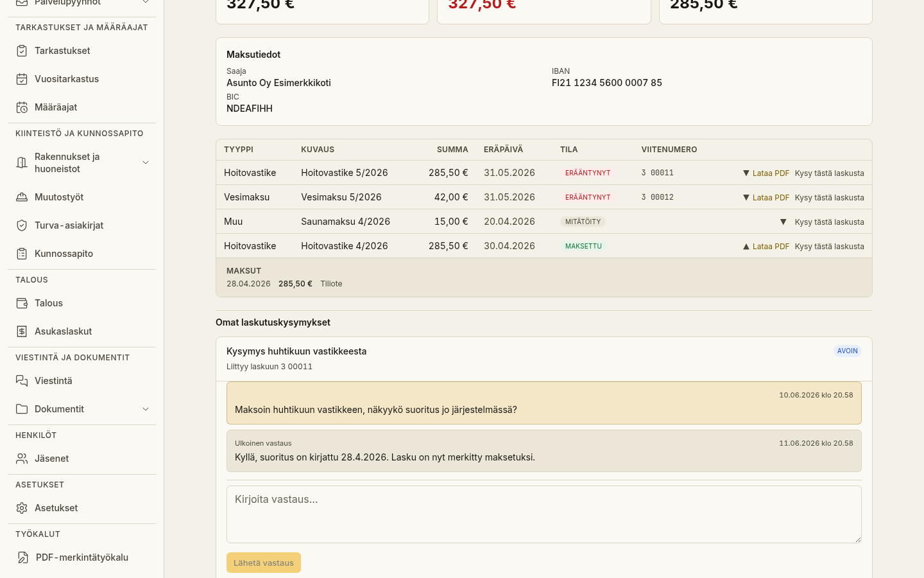924x578 pixels.
Task: Click the ERÄPÄIVÄ column header
Action: tap(504, 150)
